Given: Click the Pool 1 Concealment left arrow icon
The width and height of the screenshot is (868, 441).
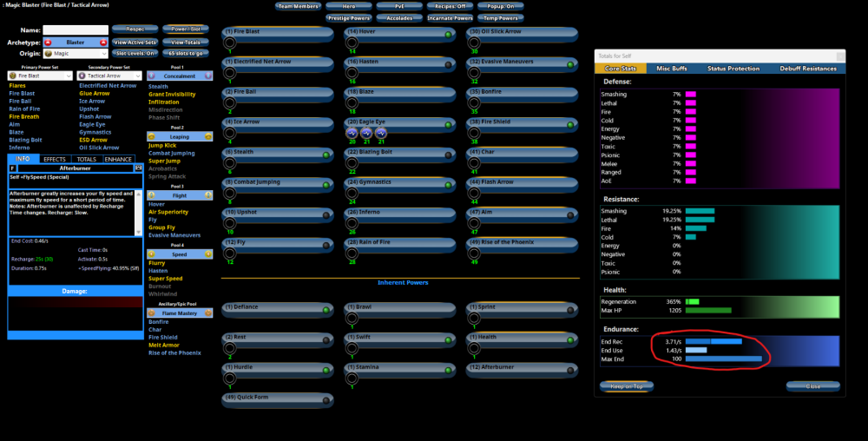Looking at the screenshot, I should [152, 76].
